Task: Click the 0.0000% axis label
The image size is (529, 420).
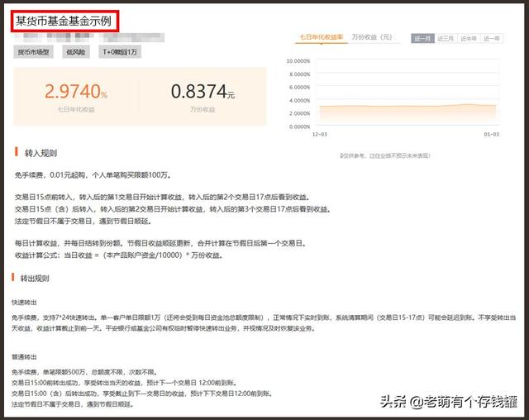Action: point(299,126)
